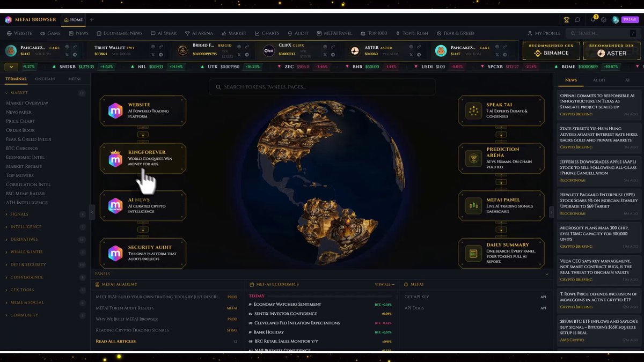This screenshot has width=644, height=362.
Task: Click the Recommended DEX Aster button
Action: pos(612,51)
